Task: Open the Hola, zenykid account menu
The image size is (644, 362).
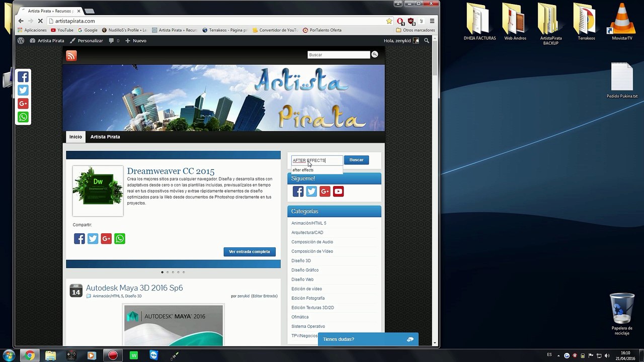Action: pyautogui.click(x=401, y=41)
